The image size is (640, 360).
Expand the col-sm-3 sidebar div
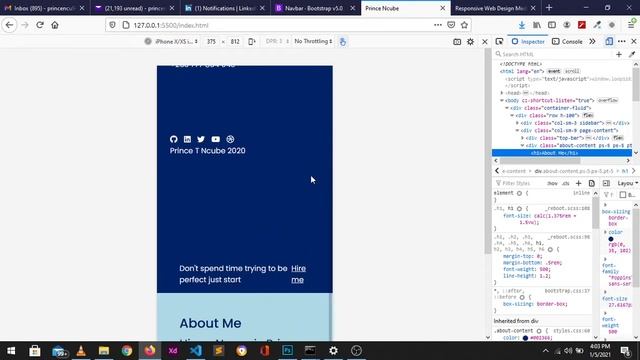click(517, 123)
